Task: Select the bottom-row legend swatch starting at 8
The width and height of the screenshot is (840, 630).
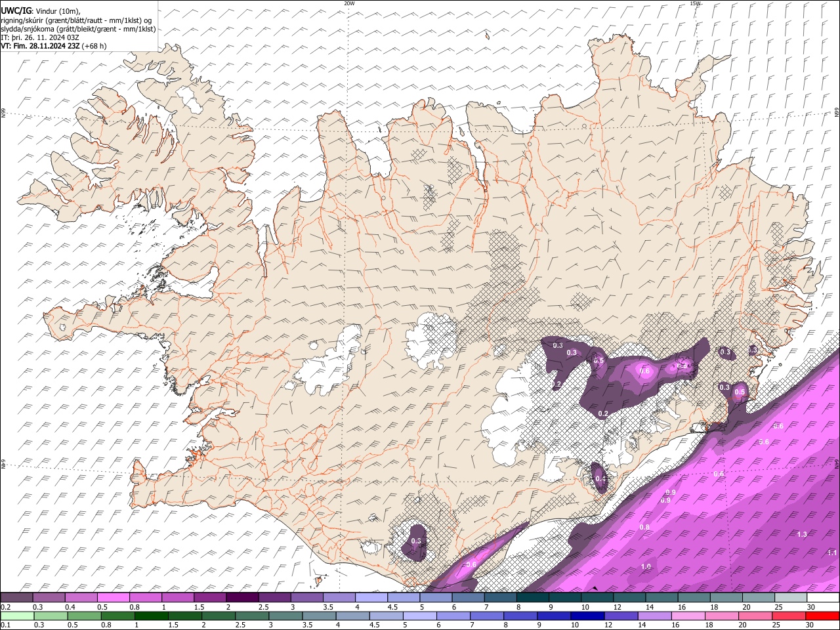Action: coord(520,616)
